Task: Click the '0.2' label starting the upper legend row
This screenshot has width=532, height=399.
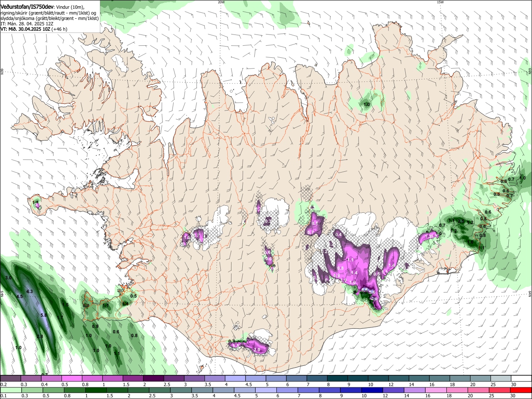Action: click(x=4, y=384)
